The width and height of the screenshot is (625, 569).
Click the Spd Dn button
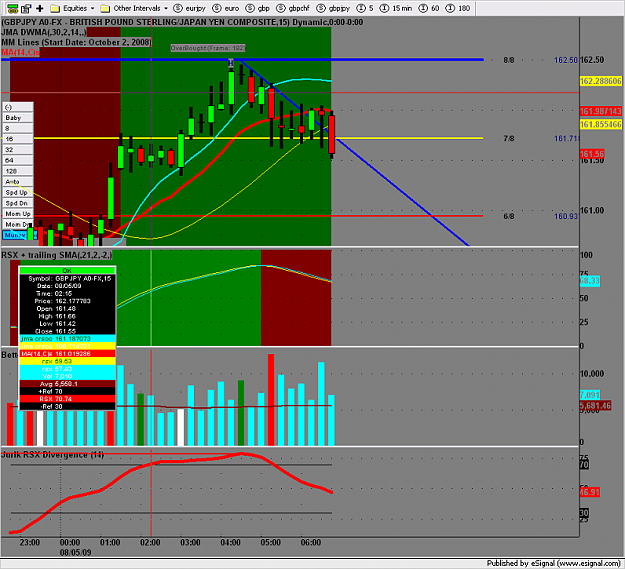click(x=18, y=203)
